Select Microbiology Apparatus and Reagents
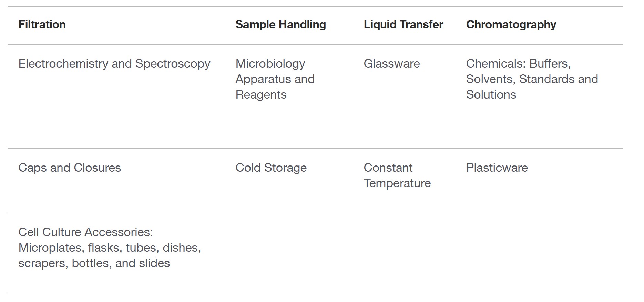The width and height of the screenshot is (644, 302). coord(275,79)
